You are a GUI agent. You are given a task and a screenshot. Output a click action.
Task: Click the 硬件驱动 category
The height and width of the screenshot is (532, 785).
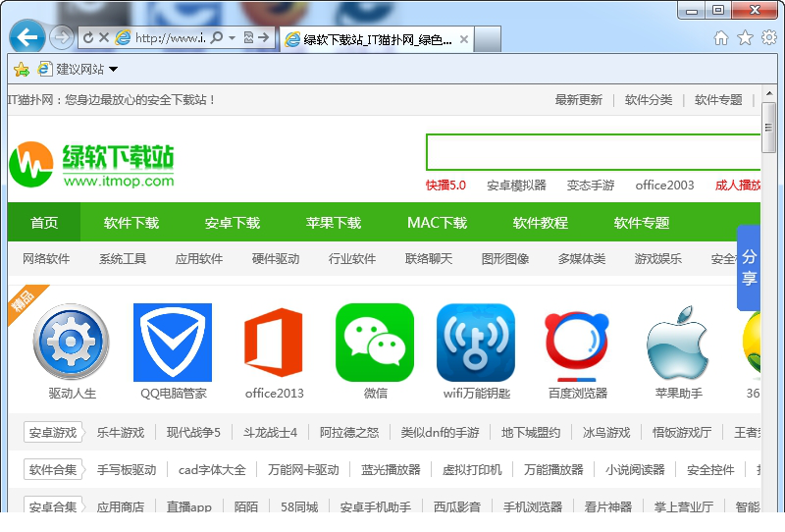pos(276,259)
